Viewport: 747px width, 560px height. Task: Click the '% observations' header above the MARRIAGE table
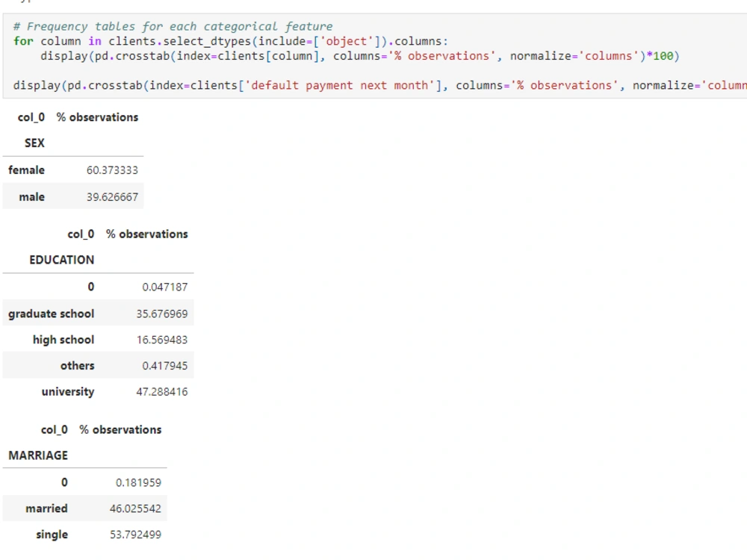[x=120, y=430]
